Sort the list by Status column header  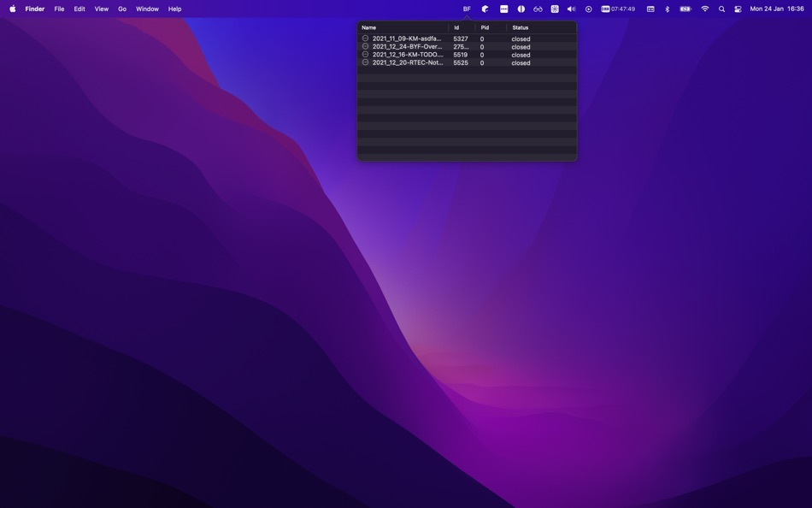coord(542,27)
